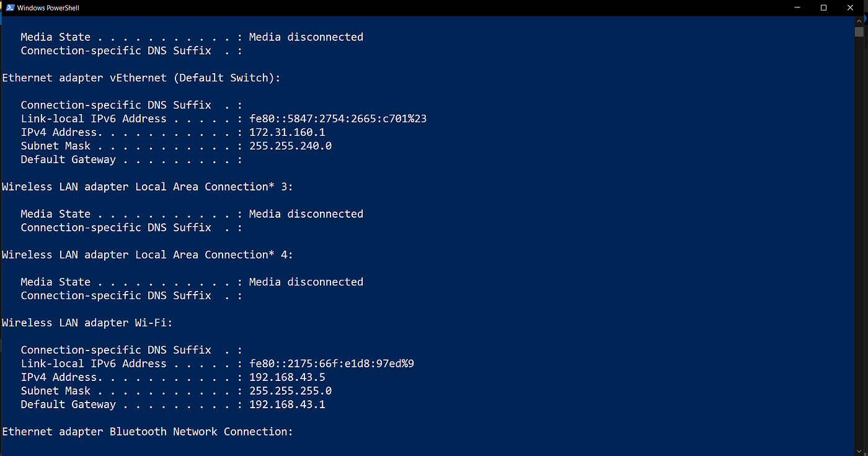Screen dimensions: 868x456
Task: Maximize the PowerShell window
Action: click(823, 7)
